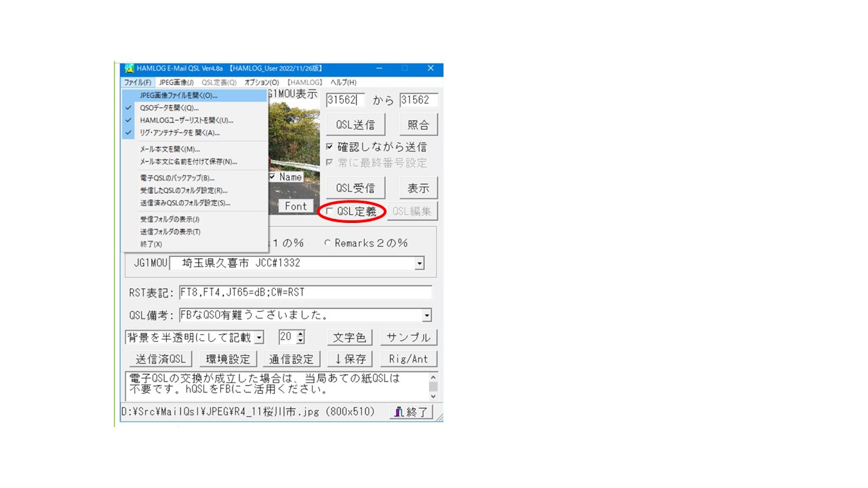
Task: Open the オプション menu
Action: pyautogui.click(x=261, y=83)
